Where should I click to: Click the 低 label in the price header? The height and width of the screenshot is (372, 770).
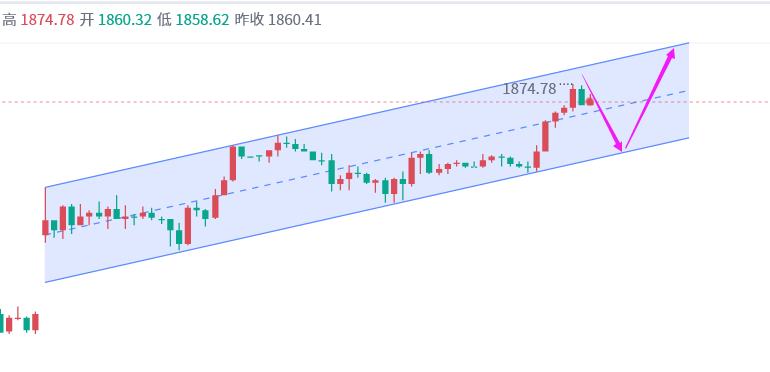164,20
